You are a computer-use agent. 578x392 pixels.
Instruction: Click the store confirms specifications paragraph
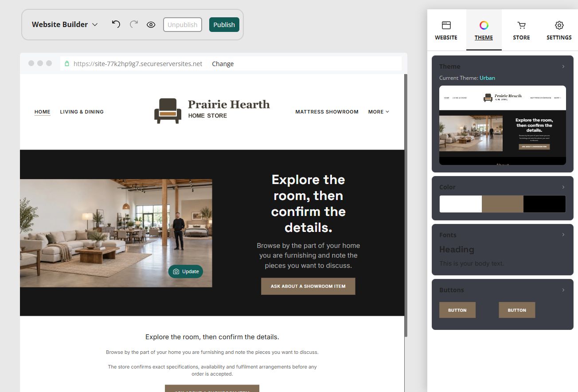[212, 370]
